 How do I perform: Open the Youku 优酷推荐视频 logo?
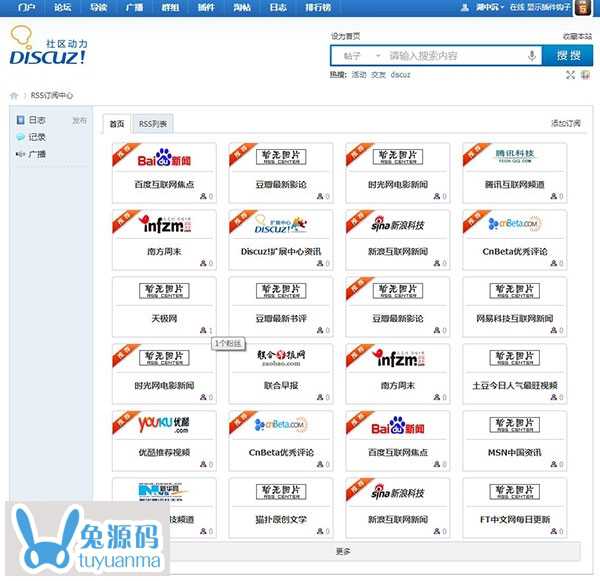pyautogui.click(x=164, y=424)
